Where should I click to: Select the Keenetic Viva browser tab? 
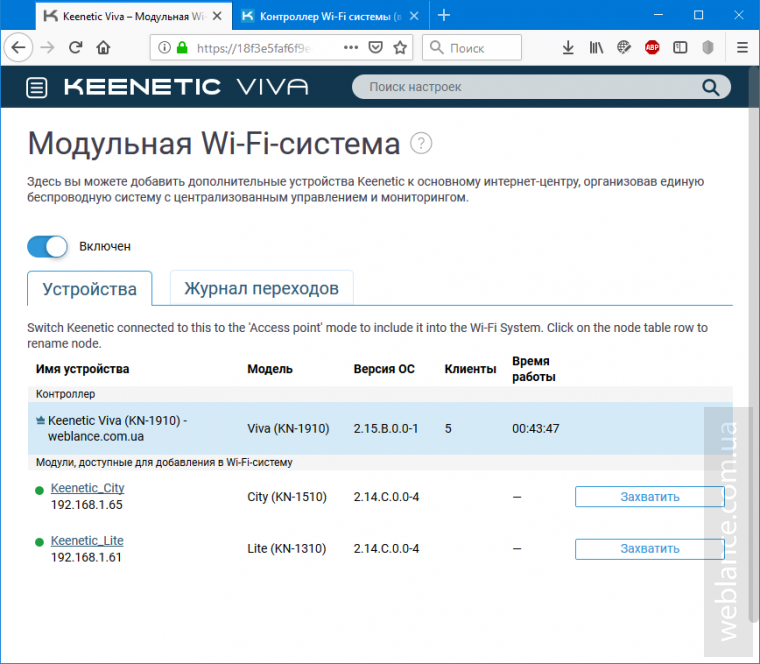point(133,16)
